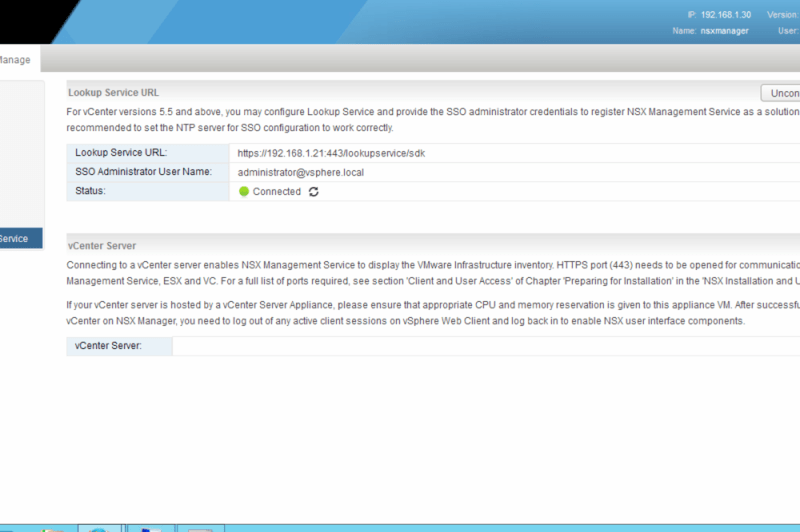Select NSX Management Service in sidebar
Viewport: 800px width, 532px height.
tap(18, 239)
